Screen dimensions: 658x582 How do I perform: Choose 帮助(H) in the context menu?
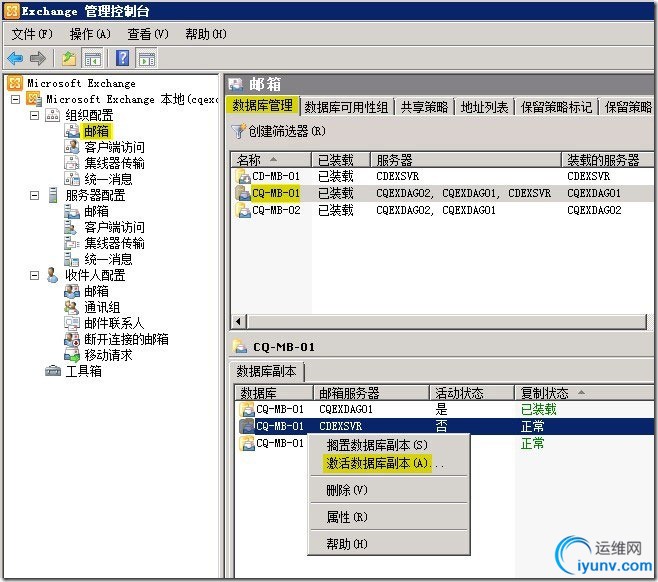click(x=347, y=544)
